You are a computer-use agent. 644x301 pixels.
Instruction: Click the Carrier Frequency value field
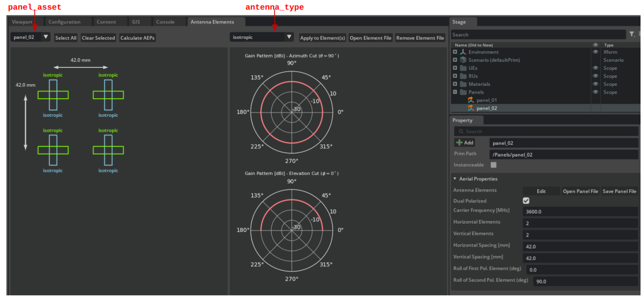coord(580,211)
